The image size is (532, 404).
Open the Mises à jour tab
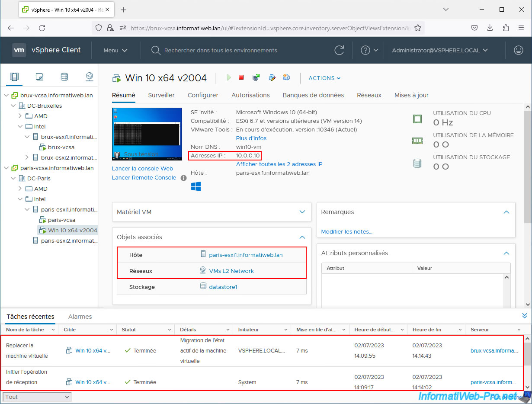(x=411, y=95)
